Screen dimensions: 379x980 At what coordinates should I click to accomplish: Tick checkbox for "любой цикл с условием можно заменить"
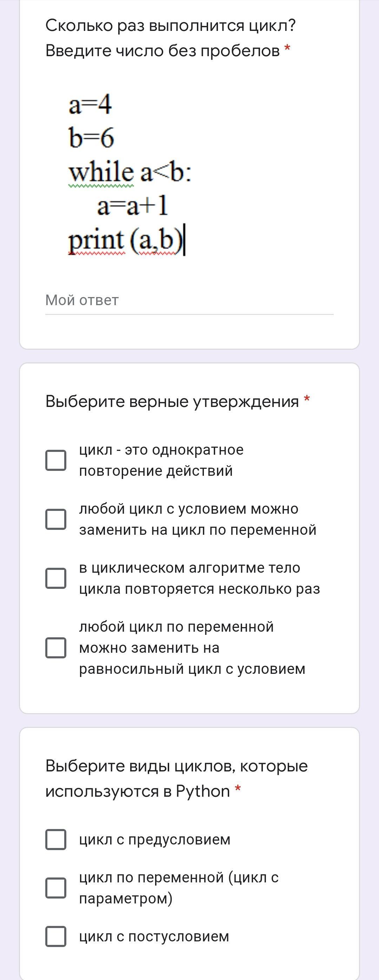click(x=56, y=519)
